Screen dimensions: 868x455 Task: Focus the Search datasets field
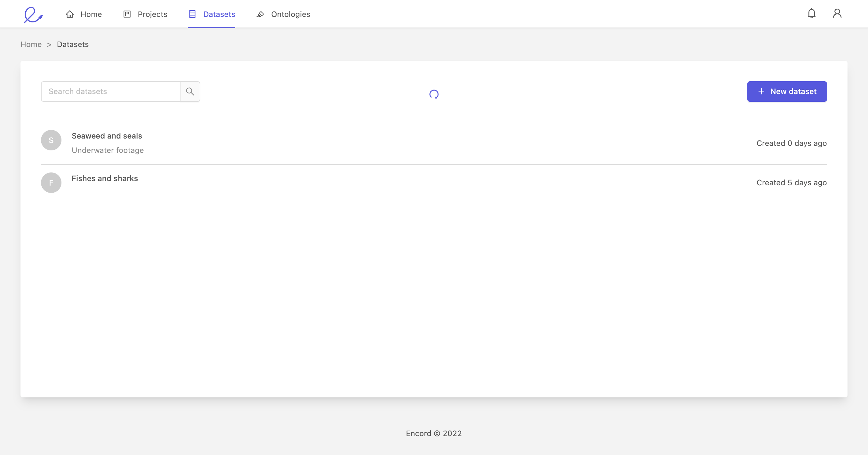tap(110, 91)
